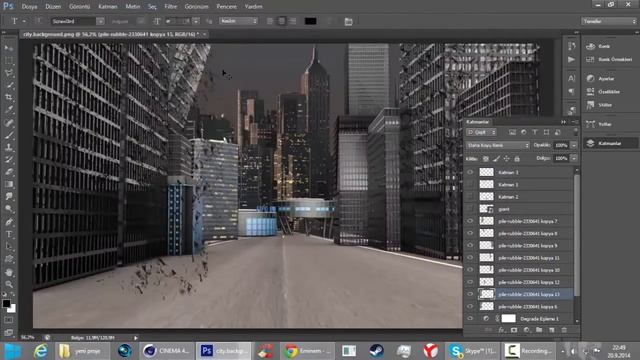Hide pile-rubble kopya 8 layer
640x360 pixels.
pyautogui.click(x=470, y=233)
